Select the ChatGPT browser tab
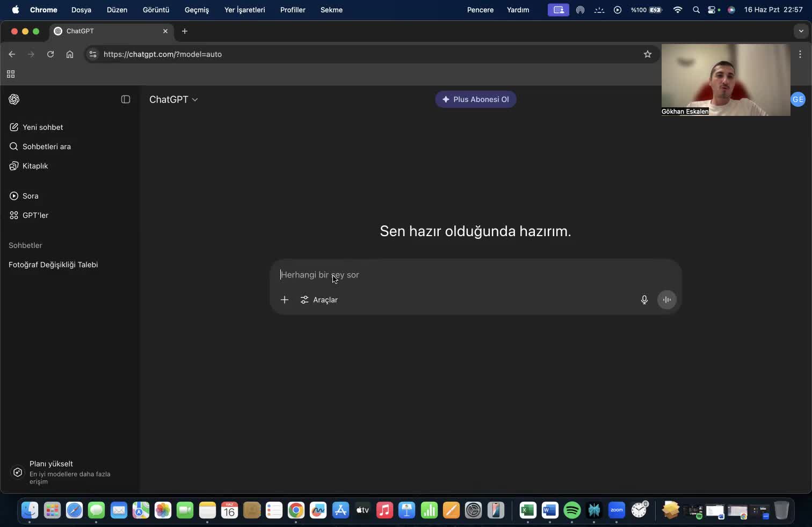The image size is (812, 527). 111,31
